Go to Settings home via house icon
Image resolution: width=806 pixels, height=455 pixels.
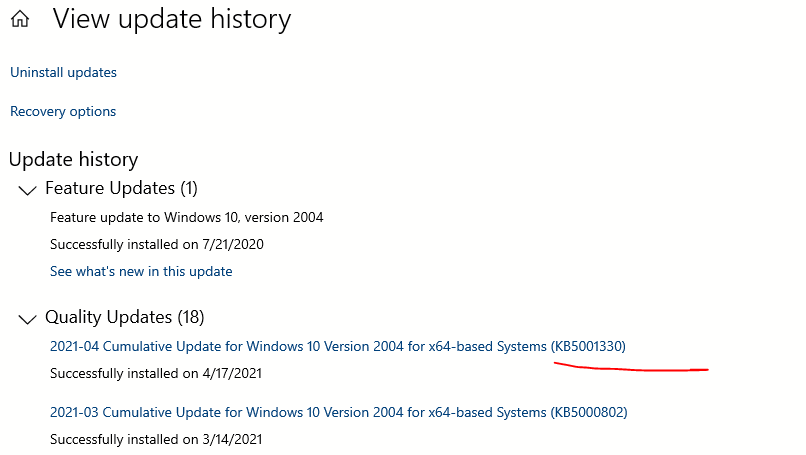(x=20, y=19)
